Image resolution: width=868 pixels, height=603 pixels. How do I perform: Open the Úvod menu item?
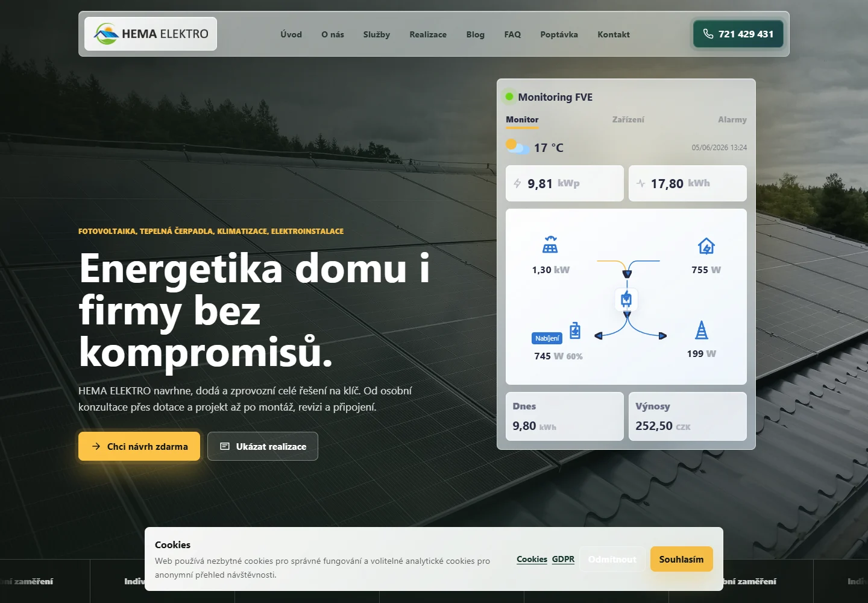click(291, 34)
